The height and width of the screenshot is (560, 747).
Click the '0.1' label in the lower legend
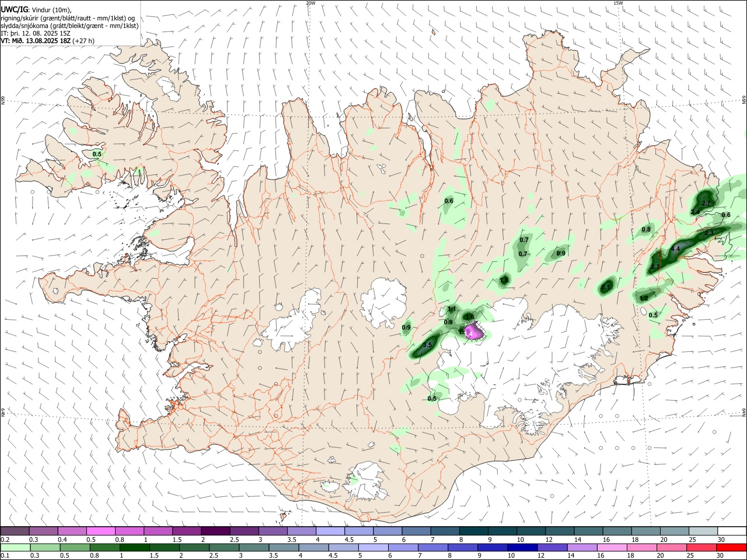point(5,556)
